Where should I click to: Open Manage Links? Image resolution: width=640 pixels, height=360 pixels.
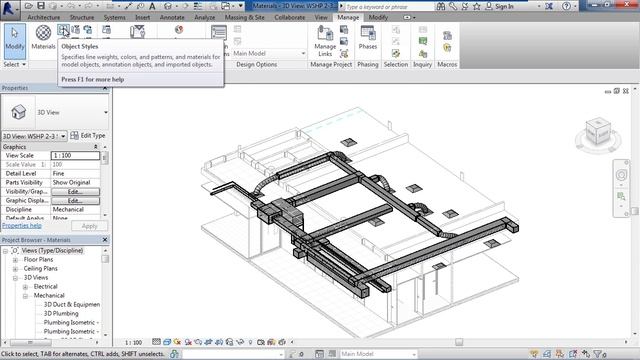click(325, 41)
